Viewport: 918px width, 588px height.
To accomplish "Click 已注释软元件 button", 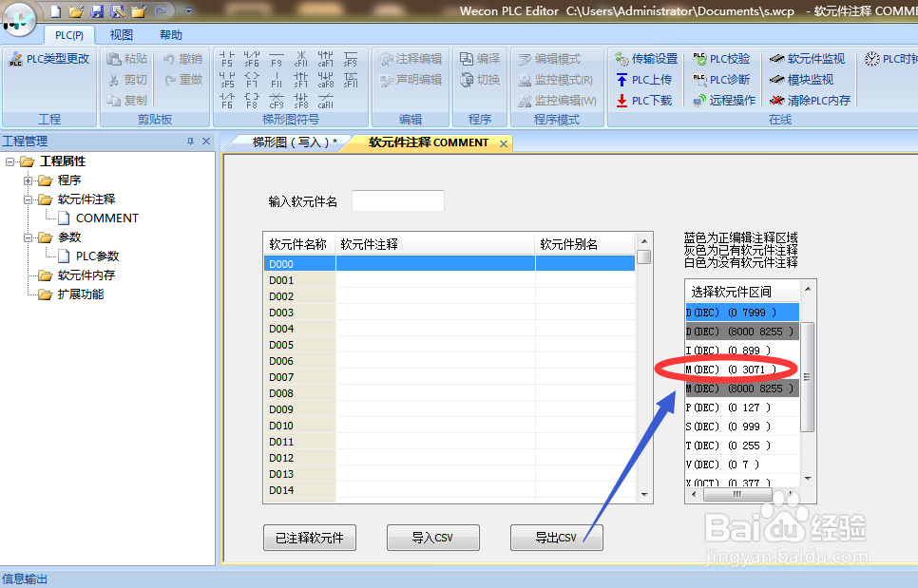I will [309, 538].
